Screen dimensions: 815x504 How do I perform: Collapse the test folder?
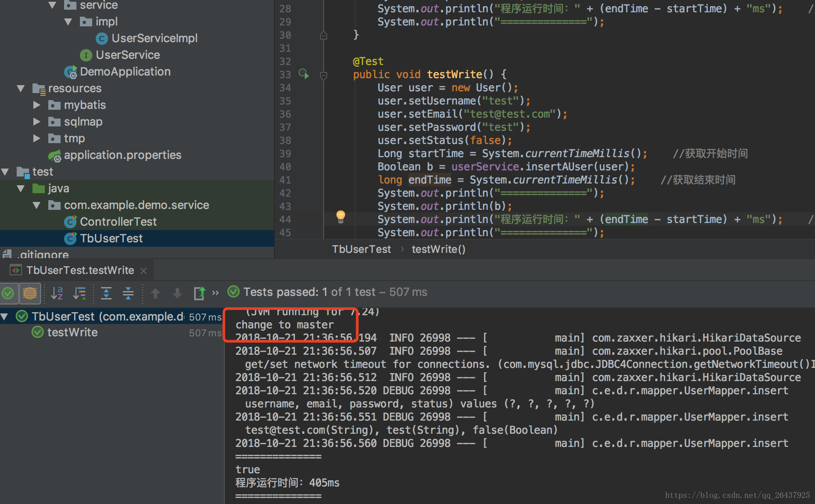tap(5, 172)
